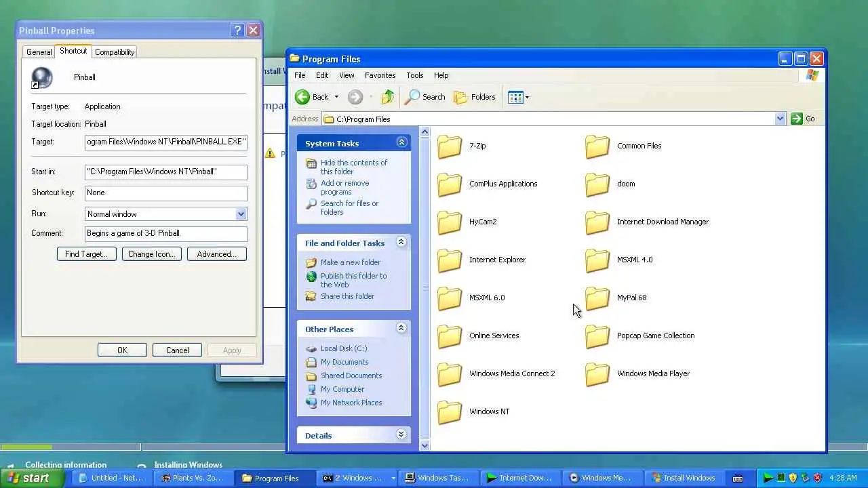Select the ComPlus Applications folder icon
The height and width of the screenshot is (488, 868).
pos(450,184)
